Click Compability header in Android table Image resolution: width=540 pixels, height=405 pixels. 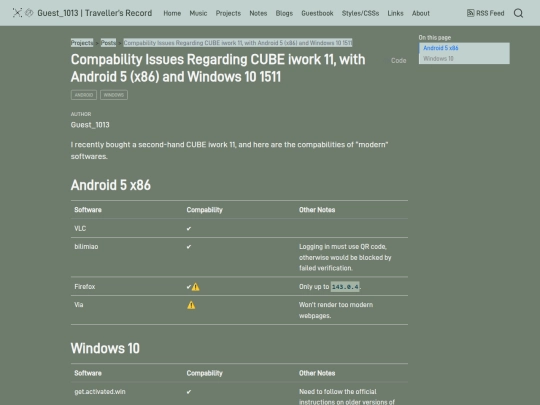click(x=205, y=210)
